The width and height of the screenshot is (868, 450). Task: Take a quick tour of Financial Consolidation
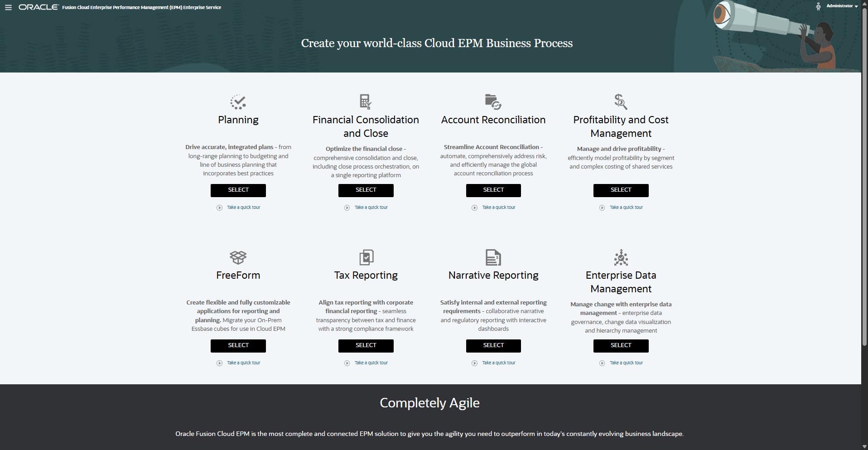[x=371, y=208]
